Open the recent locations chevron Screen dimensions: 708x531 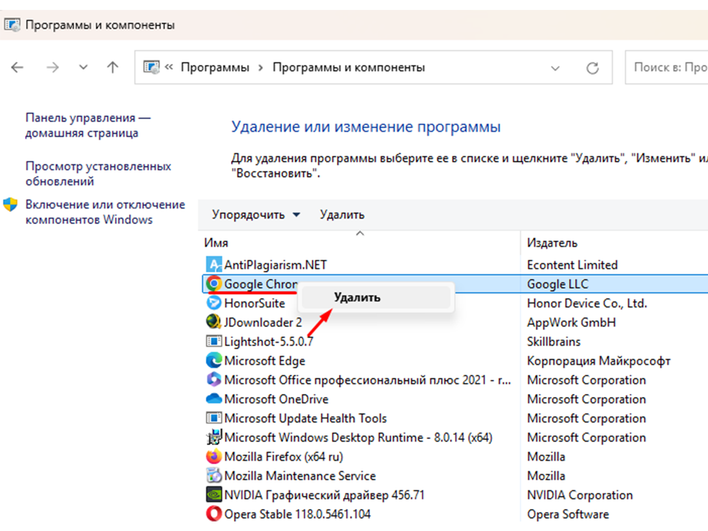83,67
